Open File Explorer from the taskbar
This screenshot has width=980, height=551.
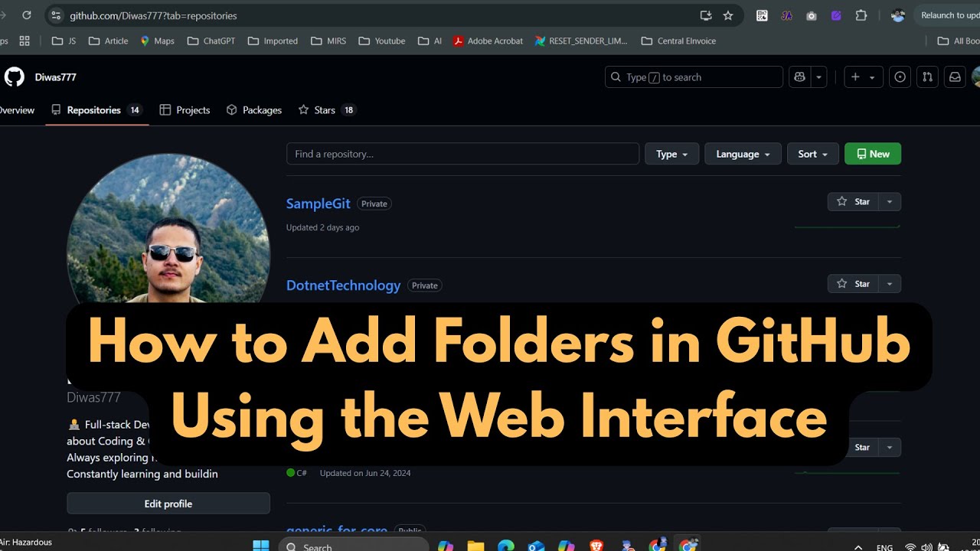click(x=475, y=546)
